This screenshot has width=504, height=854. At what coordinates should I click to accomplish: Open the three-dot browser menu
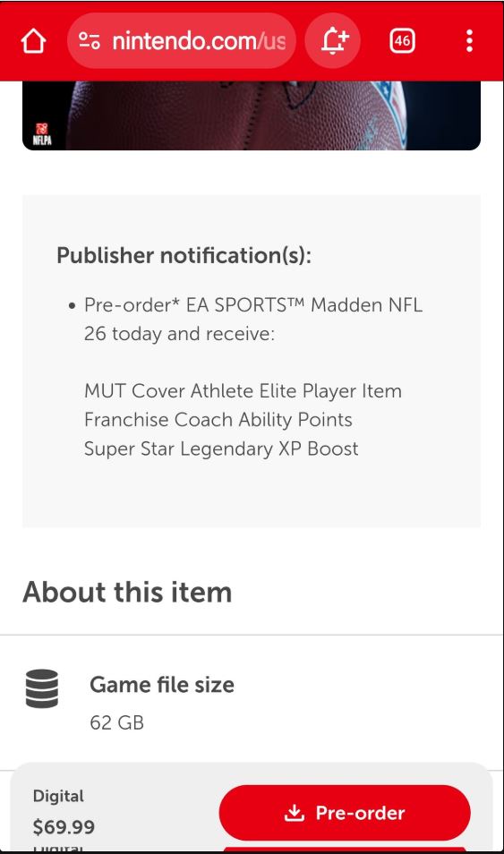point(469,41)
